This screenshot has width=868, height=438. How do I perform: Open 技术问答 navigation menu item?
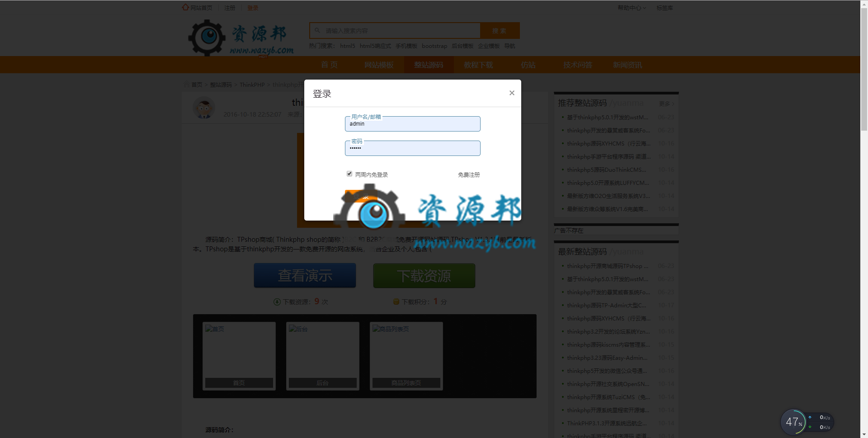[578, 65]
